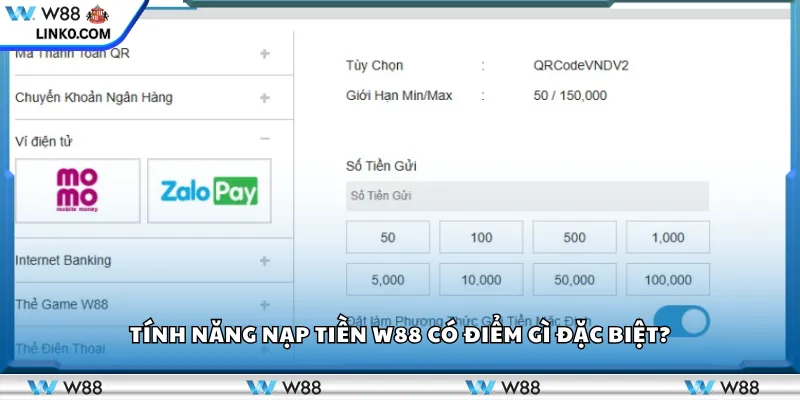Pick the 1,000 deposit amount

pos(667,238)
